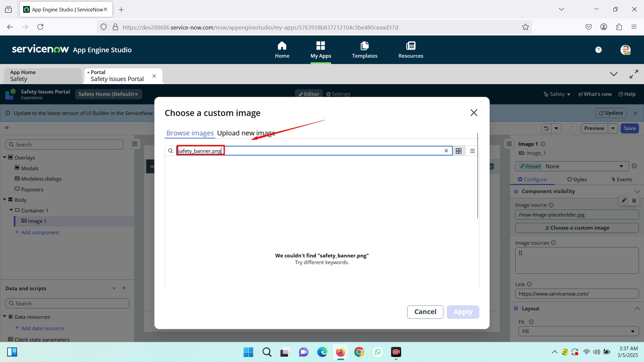
Task: Add a new data and scripts item
Action: [x=124, y=288]
